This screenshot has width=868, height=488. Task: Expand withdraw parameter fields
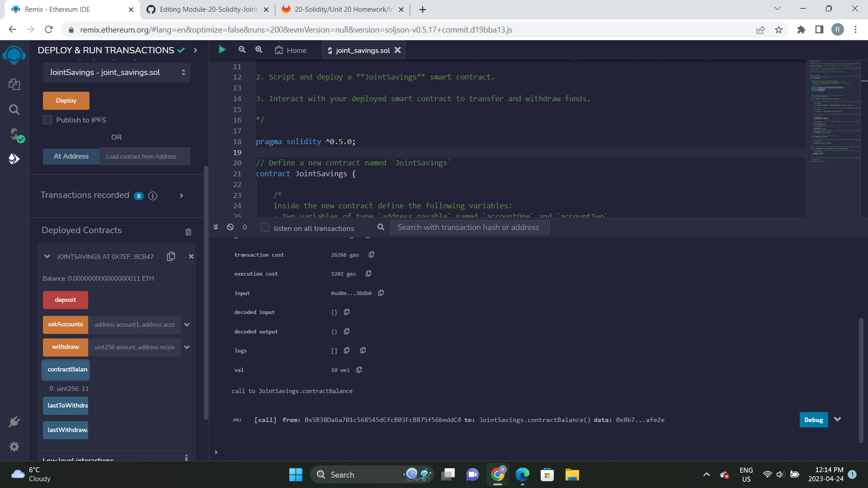pos(187,347)
